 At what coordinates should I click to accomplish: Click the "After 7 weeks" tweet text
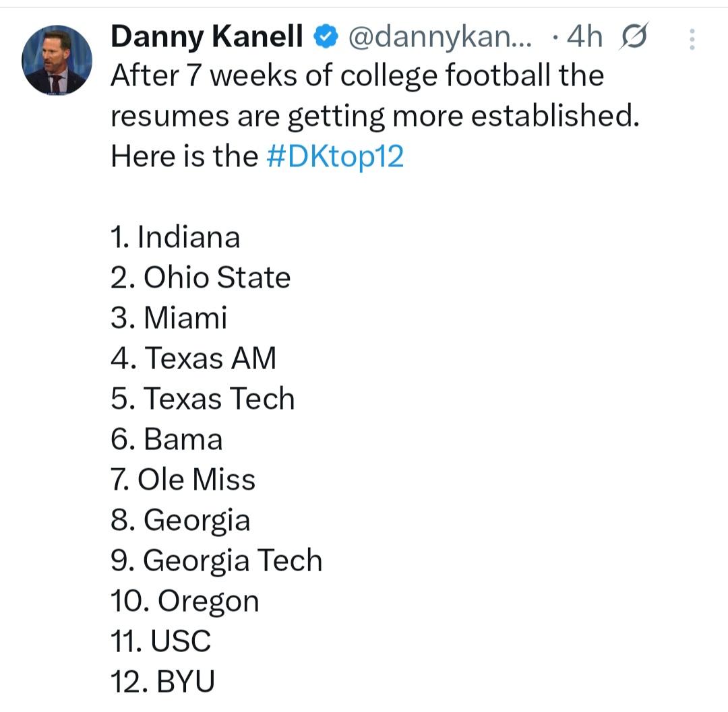click(357, 76)
